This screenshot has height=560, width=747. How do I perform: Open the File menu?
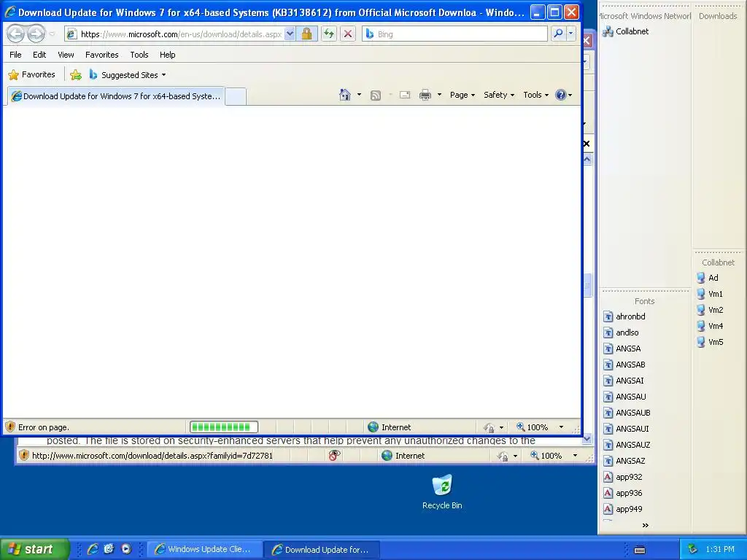(x=15, y=55)
